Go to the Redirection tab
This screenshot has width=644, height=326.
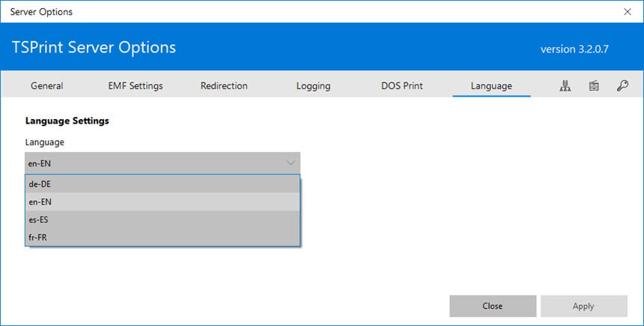point(224,85)
